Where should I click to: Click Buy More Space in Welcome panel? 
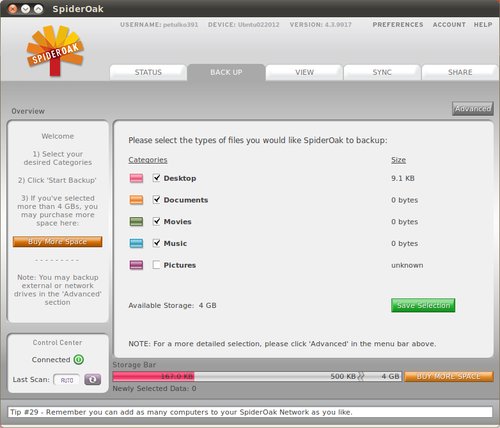tap(57, 242)
